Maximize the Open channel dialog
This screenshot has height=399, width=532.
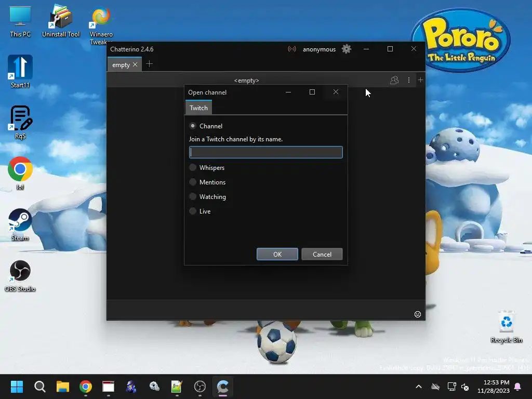[312, 92]
